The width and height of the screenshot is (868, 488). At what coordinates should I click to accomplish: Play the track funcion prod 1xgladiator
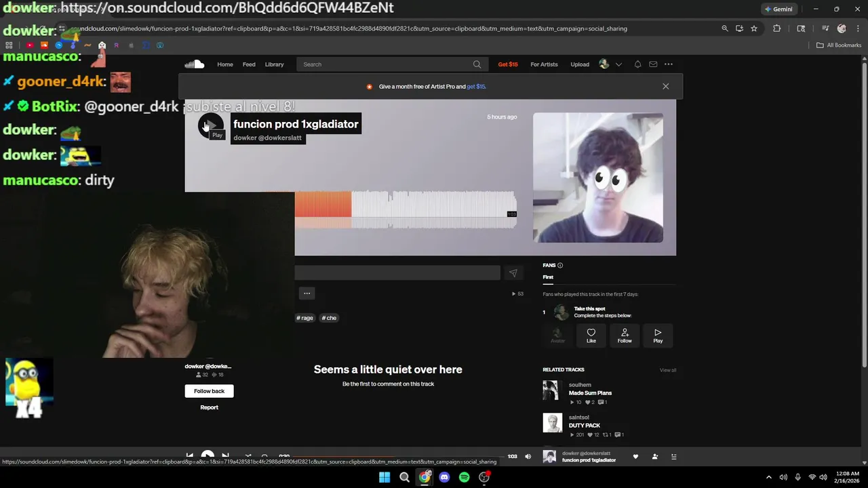point(211,125)
